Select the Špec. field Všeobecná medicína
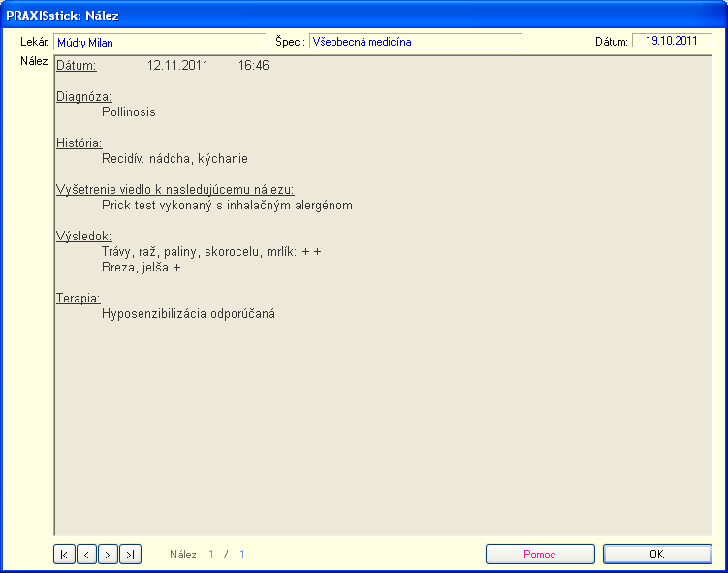The height and width of the screenshot is (573, 728). [x=415, y=42]
